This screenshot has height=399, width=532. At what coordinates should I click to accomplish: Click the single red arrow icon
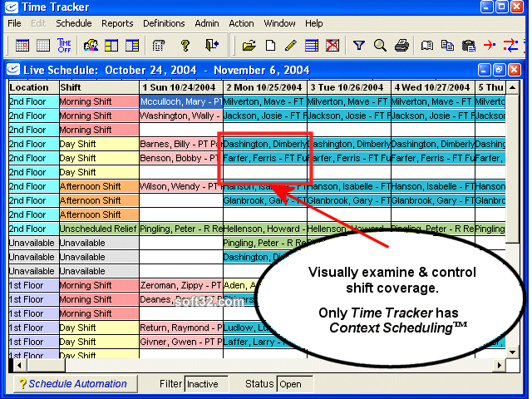490,44
